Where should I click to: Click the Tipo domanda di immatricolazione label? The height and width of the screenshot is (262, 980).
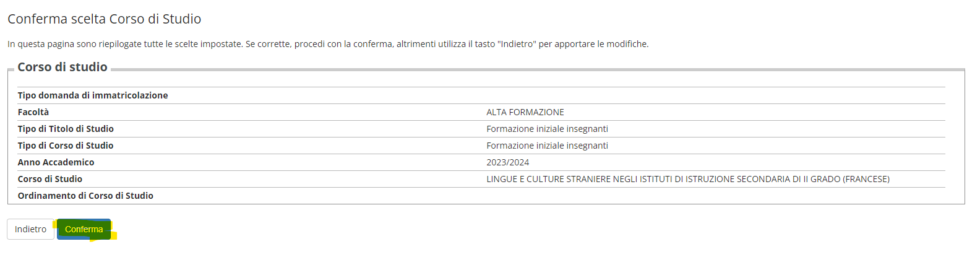click(93, 95)
